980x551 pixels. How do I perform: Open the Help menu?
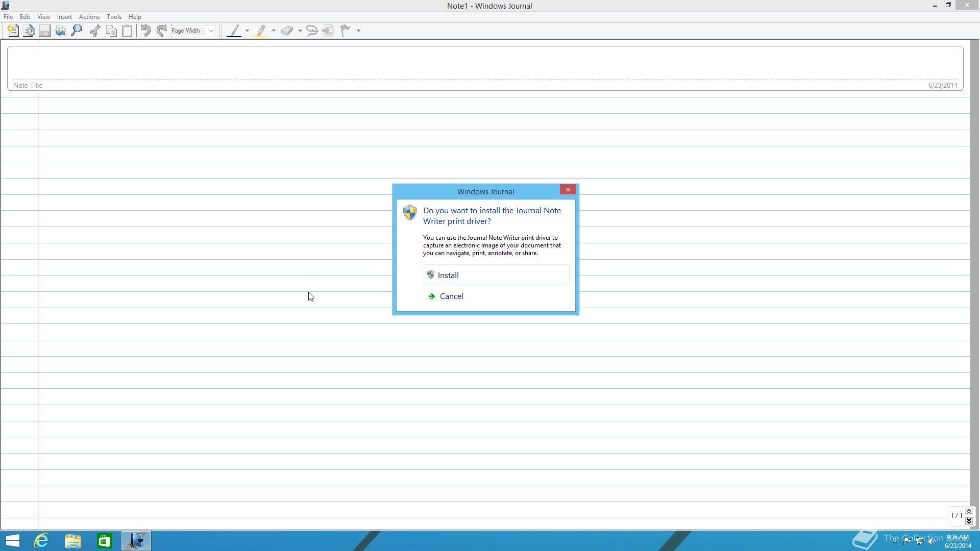pyautogui.click(x=135, y=17)
